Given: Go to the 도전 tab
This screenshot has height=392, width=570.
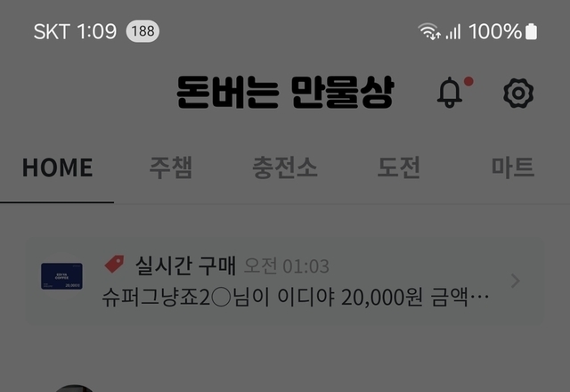Looking at the screenshot, I should [x=399, y=167].
